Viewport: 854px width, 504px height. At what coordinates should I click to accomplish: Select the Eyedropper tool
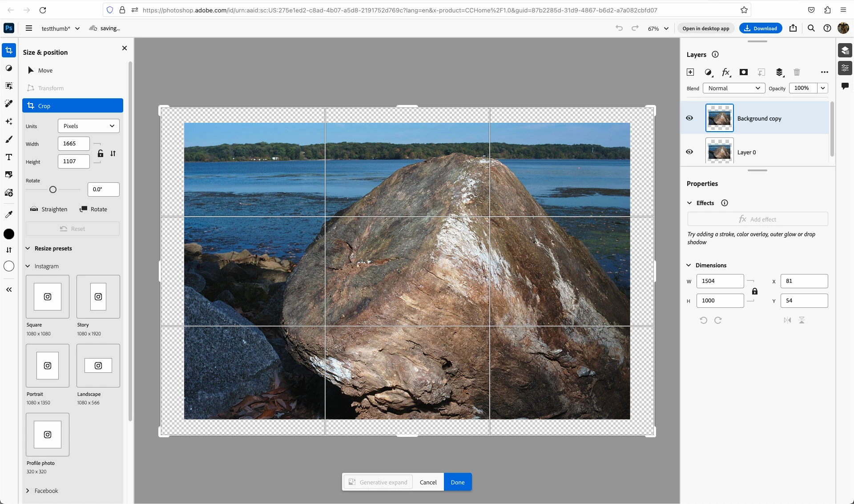tap(8, 214)
